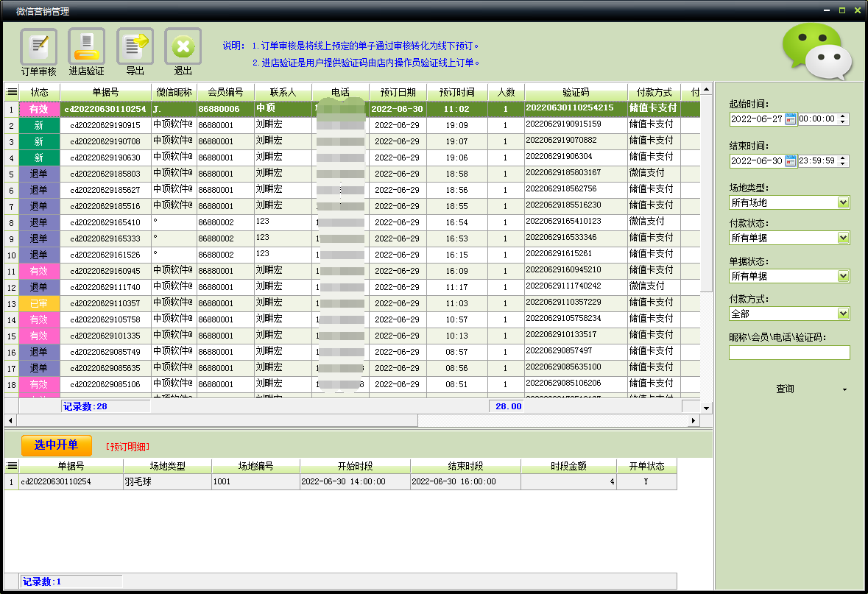The width and height of the screenshot is (868, 594).
Task: Click the end date field 2022-06-30
Action: pyautogui.click(x=757, y=161)
